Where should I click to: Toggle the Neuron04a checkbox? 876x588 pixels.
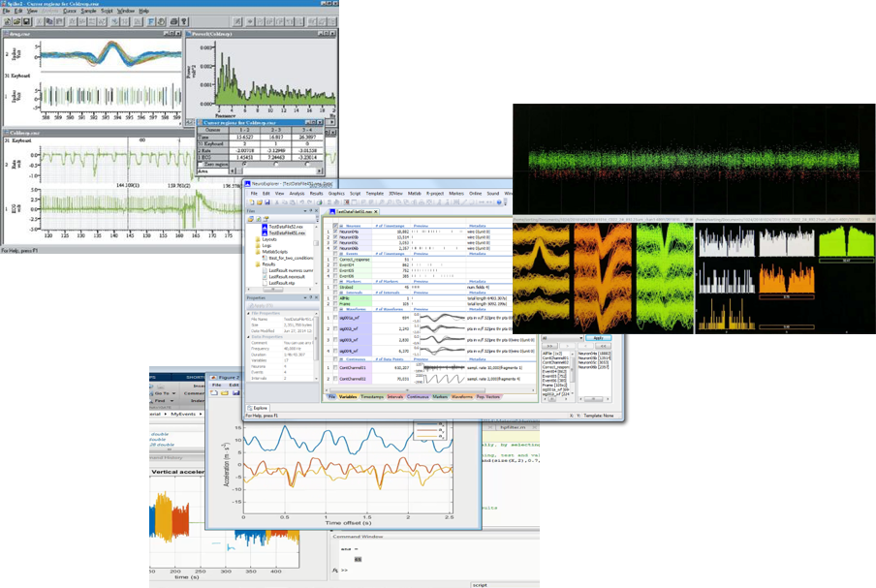[335, 232]
